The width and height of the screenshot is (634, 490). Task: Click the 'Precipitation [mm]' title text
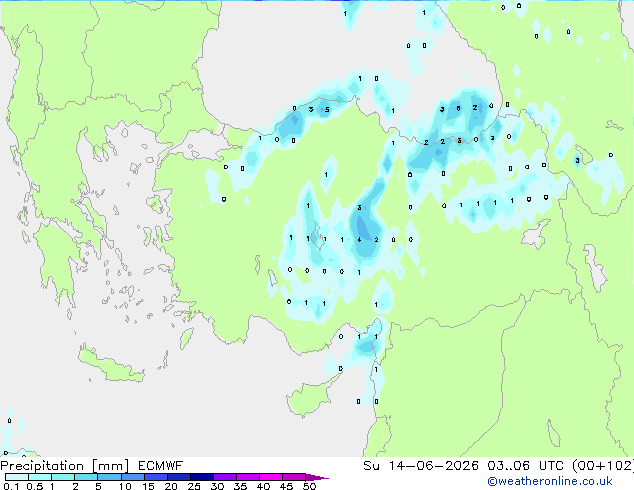(65, 466)
